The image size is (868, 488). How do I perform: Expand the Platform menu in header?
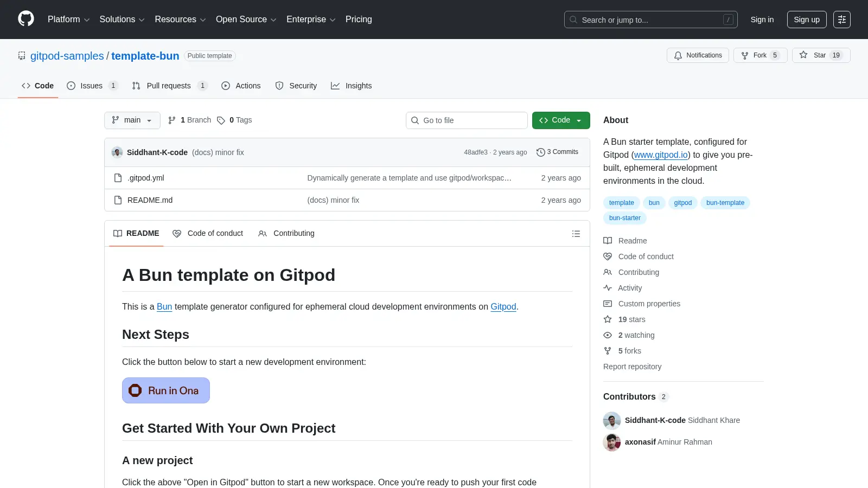pyautogui.click(x=68, y=20)
